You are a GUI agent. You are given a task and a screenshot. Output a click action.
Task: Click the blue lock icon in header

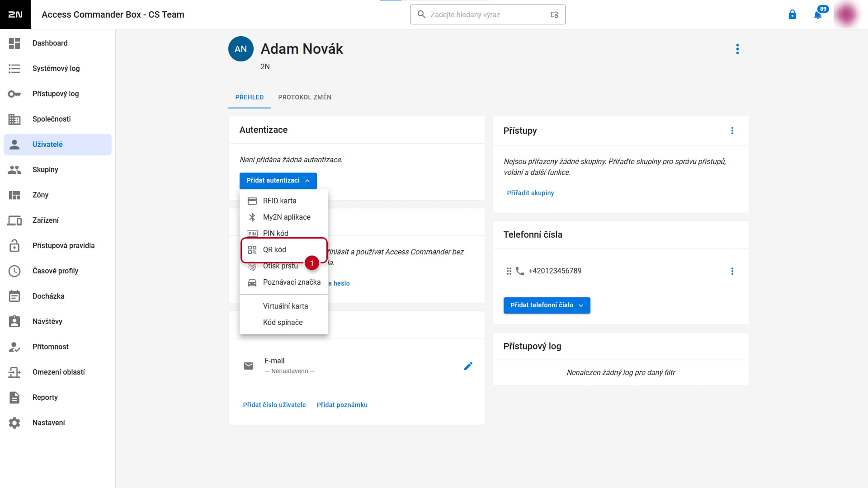792,14
